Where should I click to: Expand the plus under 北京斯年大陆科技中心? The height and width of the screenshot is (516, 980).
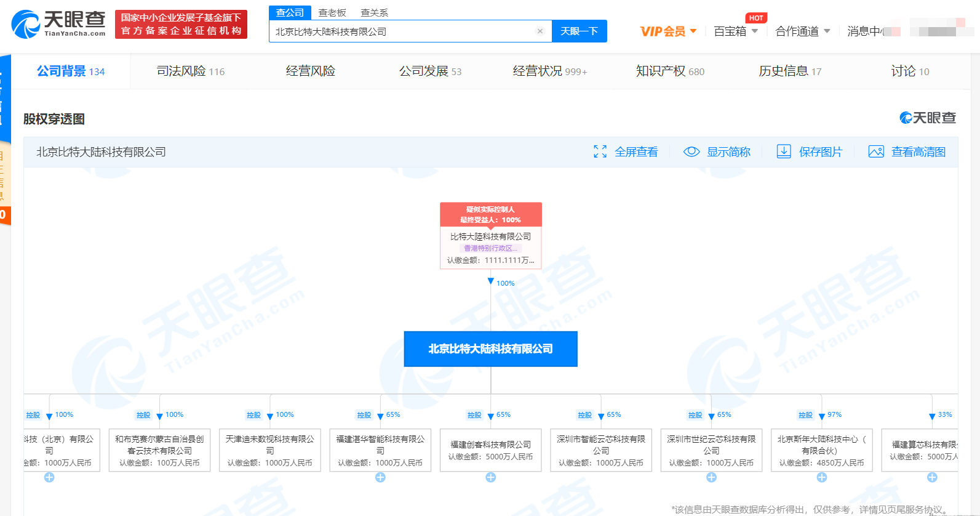coord(822,478)
